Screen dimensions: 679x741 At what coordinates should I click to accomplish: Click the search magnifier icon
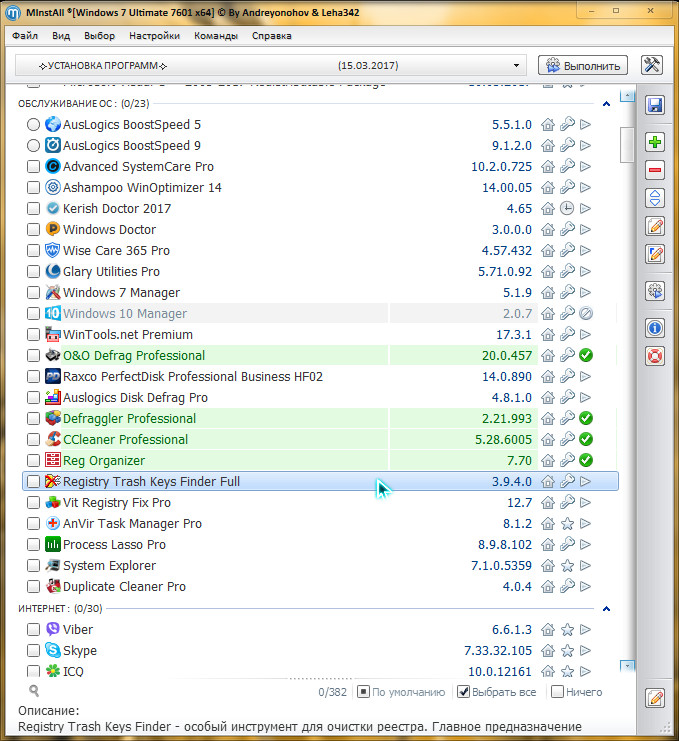click(x=34, y=691)
